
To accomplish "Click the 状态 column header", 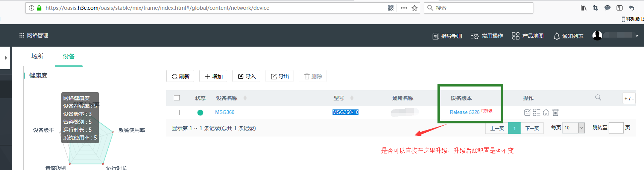I will [200, 98].
